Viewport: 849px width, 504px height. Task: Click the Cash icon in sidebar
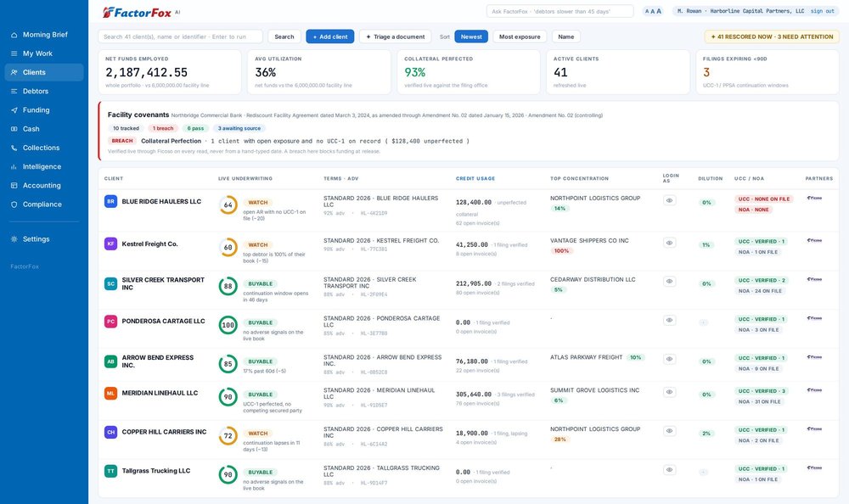[14, 129]
